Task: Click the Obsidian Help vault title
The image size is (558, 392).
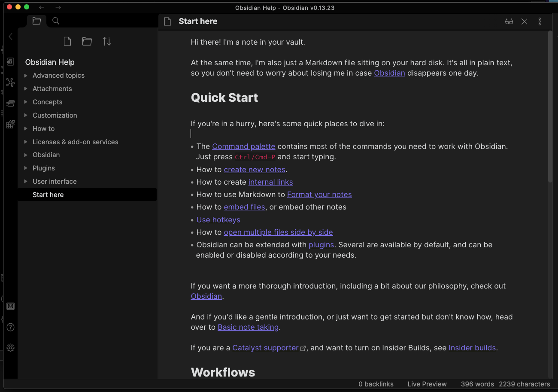Action: pos(50,62)
